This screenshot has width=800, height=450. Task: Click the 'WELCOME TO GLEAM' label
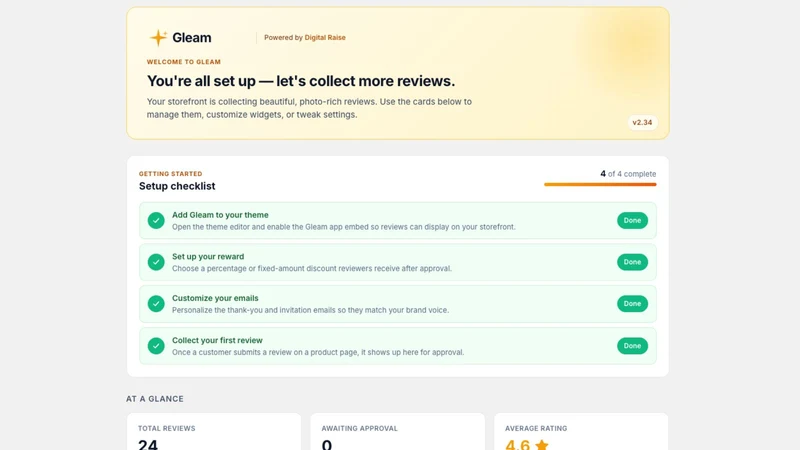tap(184, 62)
